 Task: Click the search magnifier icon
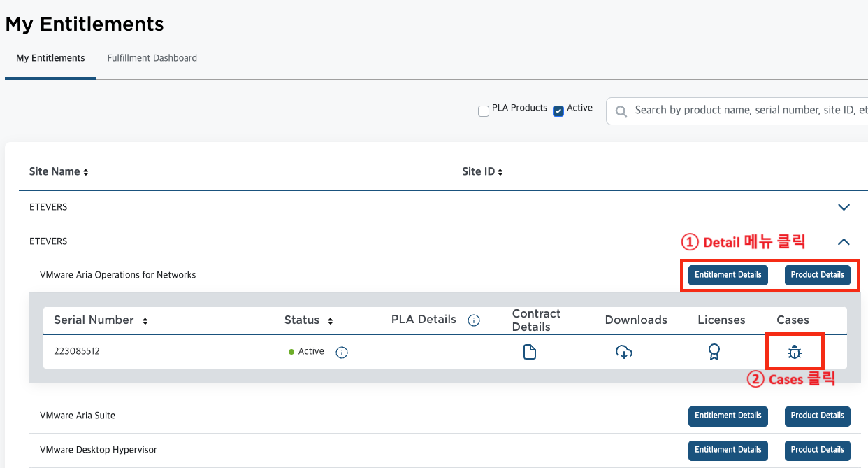click(621, 111)
